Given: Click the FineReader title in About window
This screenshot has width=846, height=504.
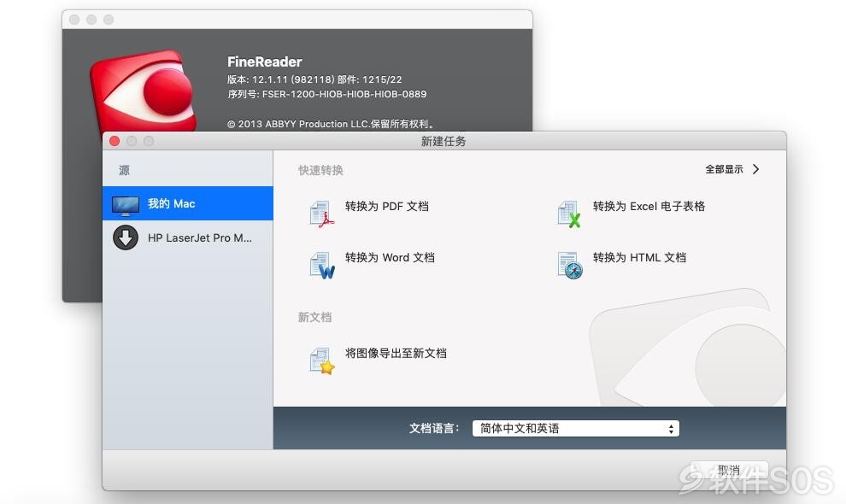Looking at the screenshot, I should click(x=264, y=62).
